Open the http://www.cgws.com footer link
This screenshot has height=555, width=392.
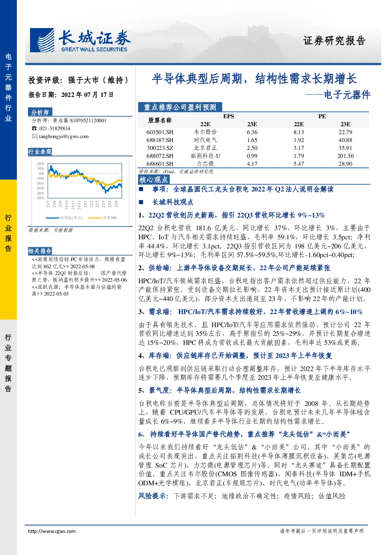pos(51,531)
